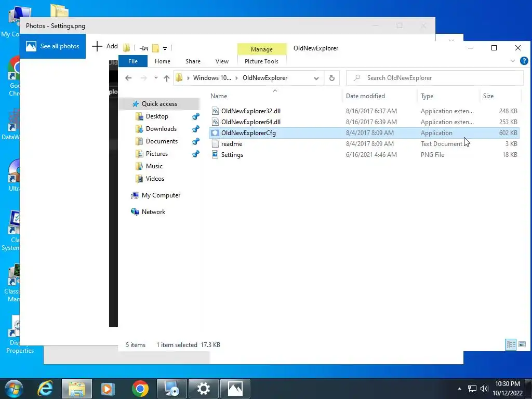The height and width of the screenshot is (399, 532).
Task: Expand chevron after 'Windows 10...' breadcrumb
Action: [236, 78]
